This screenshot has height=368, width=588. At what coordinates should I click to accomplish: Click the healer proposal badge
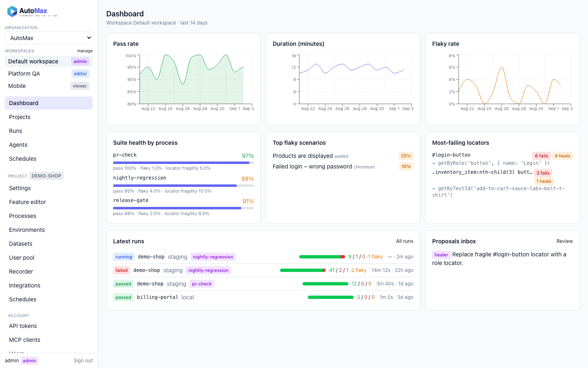click(441, 255)
